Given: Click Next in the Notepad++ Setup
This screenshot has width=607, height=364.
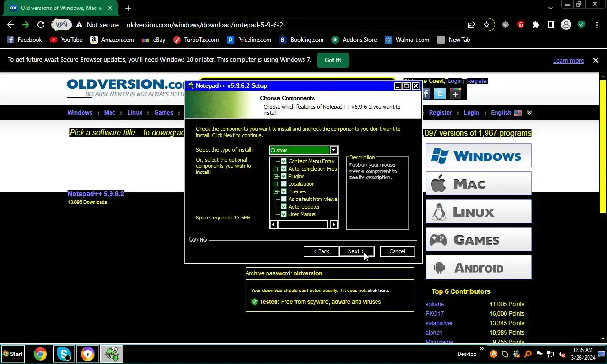Looking at the screenshot, I should [357, 251].
